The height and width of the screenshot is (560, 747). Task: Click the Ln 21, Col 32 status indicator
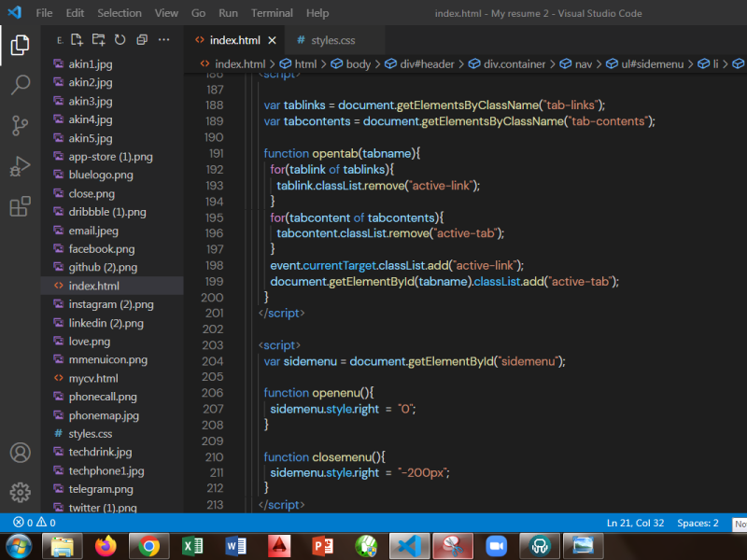635,523
